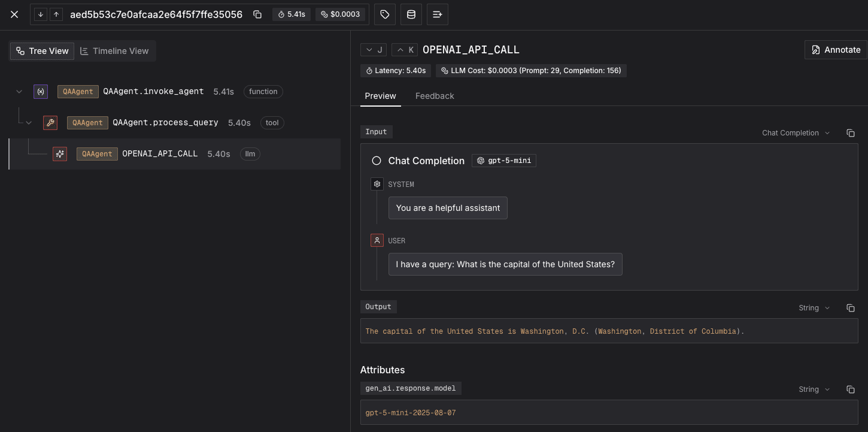Image resolution: width=868 pixels, height=432 pixels.
Task: Click the Annotate button
Action: coord(836,50)
